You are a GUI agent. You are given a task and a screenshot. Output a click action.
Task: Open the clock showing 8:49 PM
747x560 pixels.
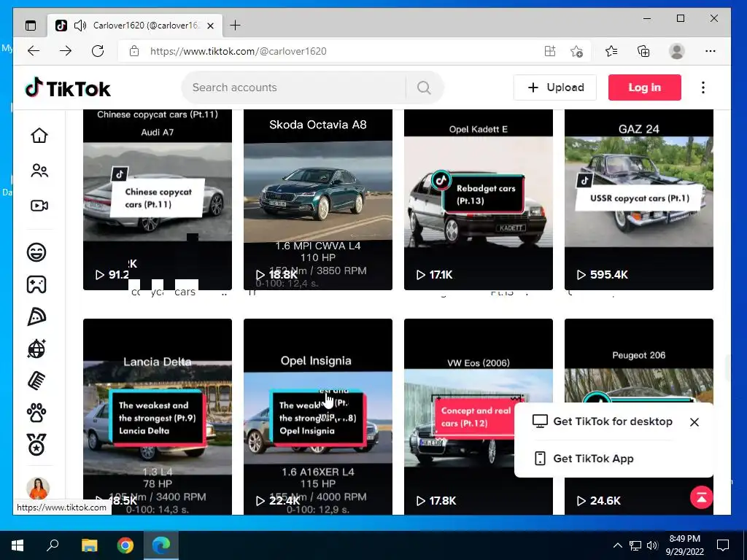(x=684, y=545)
